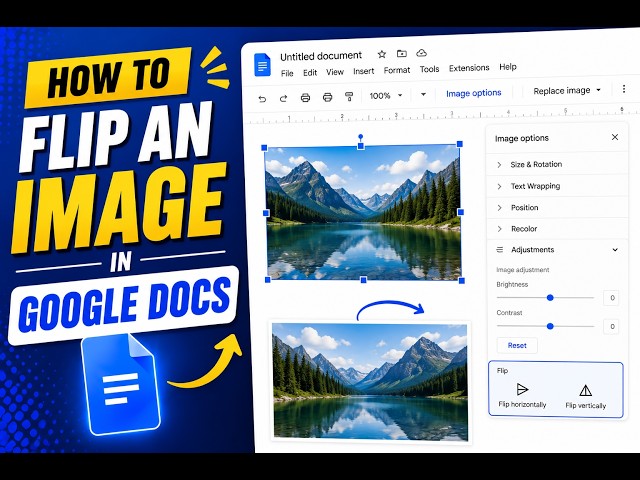Open the Insert menu

point(363,71)
